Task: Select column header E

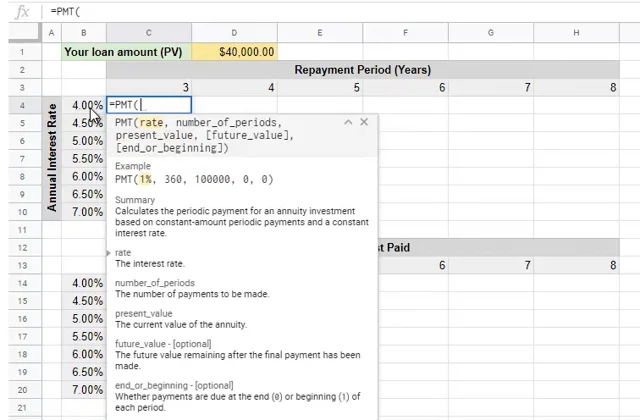Action: coord(320,33)
